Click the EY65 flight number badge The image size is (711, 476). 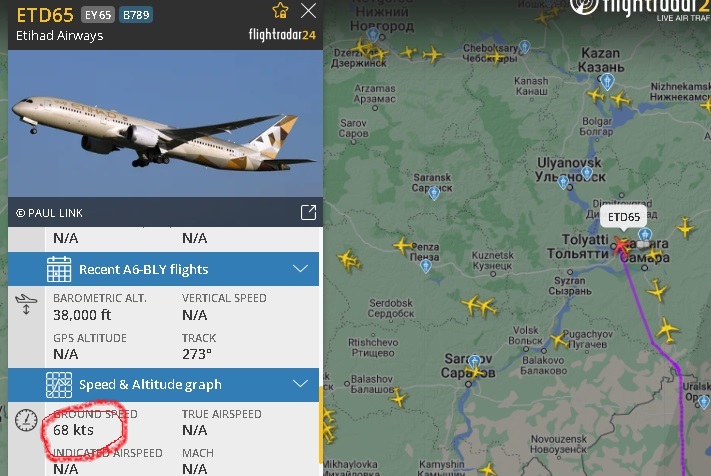coord(98,15)
